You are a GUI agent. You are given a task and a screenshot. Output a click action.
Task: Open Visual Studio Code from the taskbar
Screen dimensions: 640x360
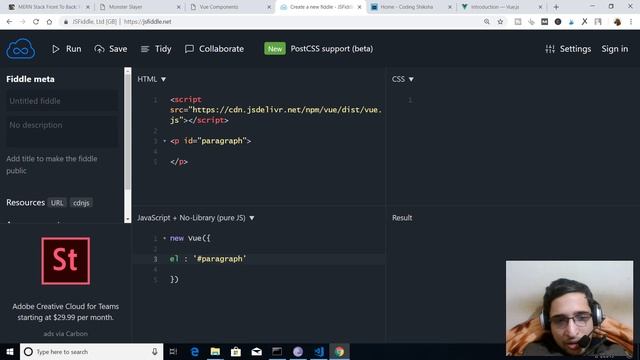[319, 351]
